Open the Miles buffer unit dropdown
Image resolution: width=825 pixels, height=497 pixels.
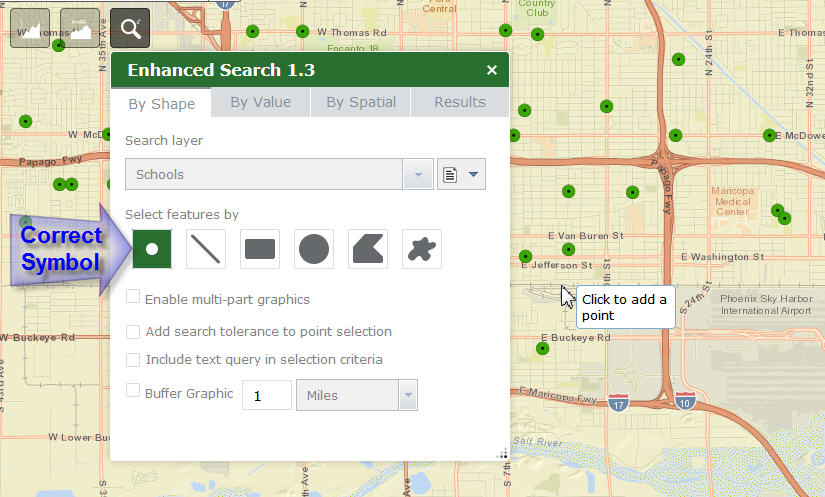[407, 396]
